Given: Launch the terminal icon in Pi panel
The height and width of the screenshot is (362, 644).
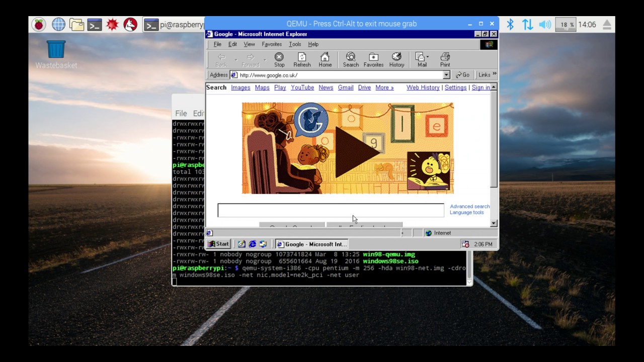Looking at the screenshot, I should (x=95, y=24).
